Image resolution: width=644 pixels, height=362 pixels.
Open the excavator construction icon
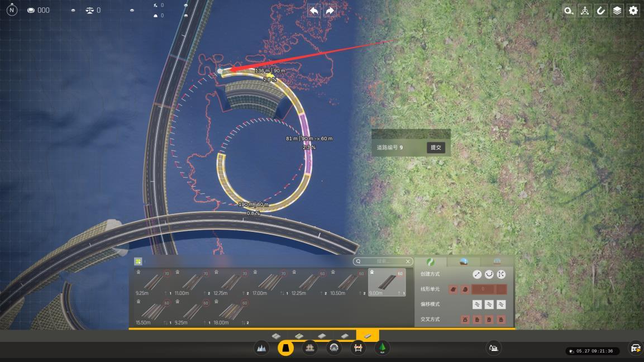pos(493,349)
